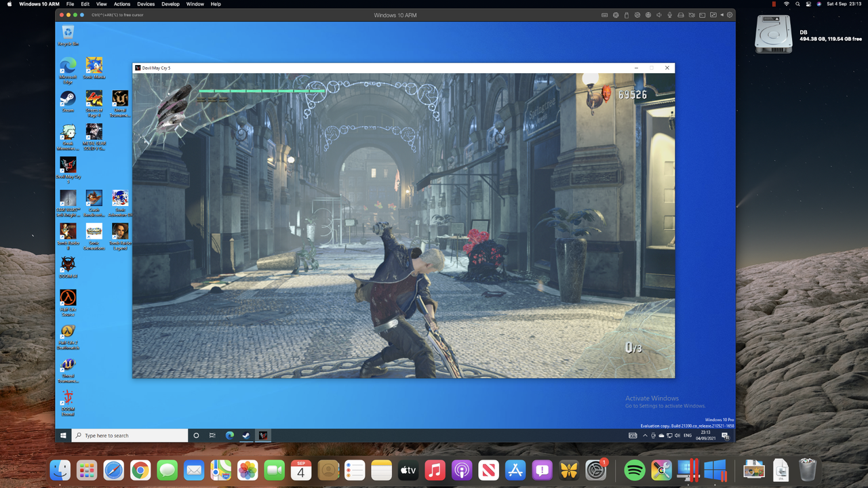The image size is (868, 488).
Task: Click the microphone icon in VM toolbar
Action: [x=670, y=15]
